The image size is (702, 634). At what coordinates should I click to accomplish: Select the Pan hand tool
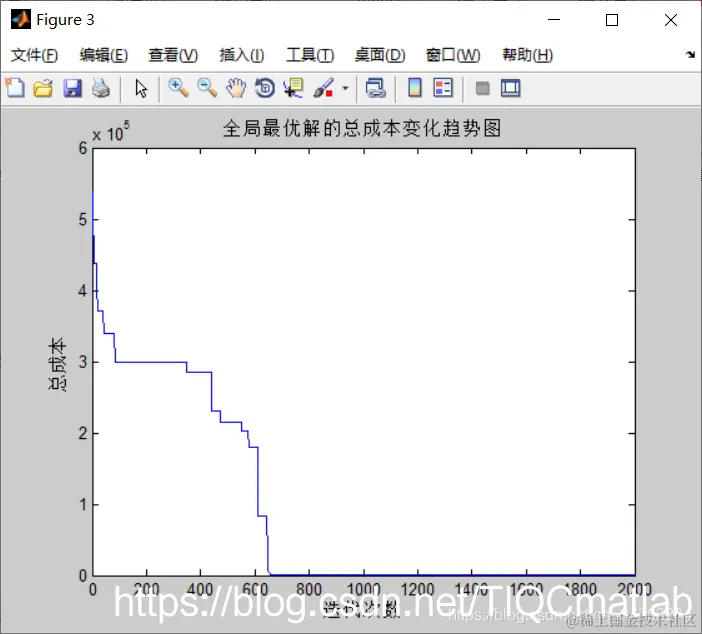point(236,88)
